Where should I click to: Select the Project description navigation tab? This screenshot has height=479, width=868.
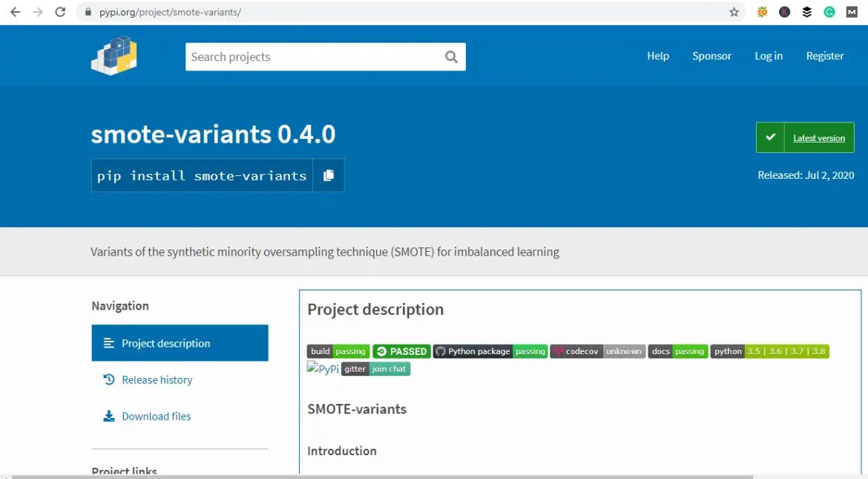180,342
